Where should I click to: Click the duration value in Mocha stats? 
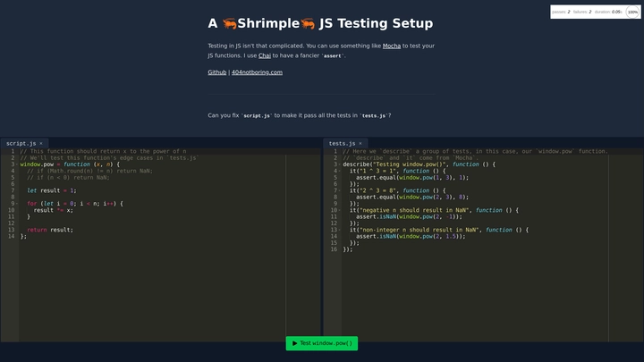(608, 12)
